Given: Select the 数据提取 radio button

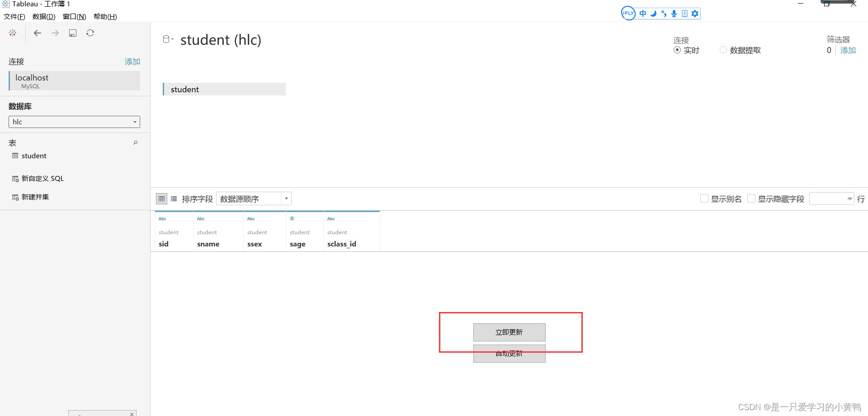Looking at the screenshot, I should [x=723, y=50].
